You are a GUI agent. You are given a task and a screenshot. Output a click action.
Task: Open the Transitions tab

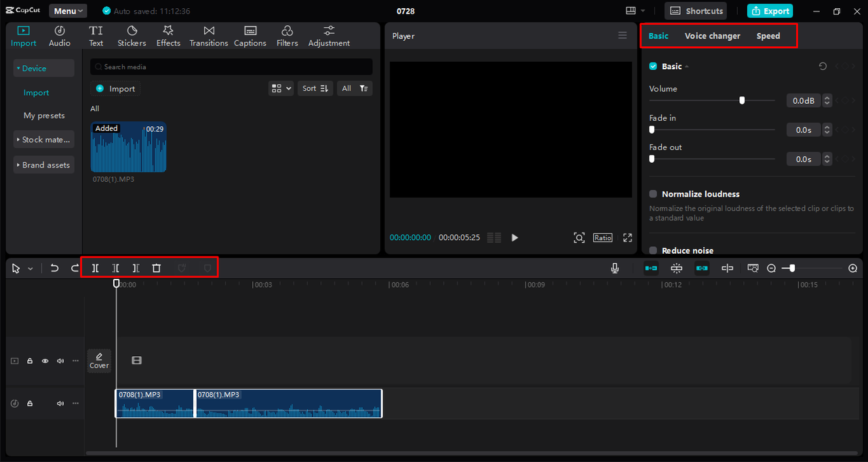pos(209,36)
